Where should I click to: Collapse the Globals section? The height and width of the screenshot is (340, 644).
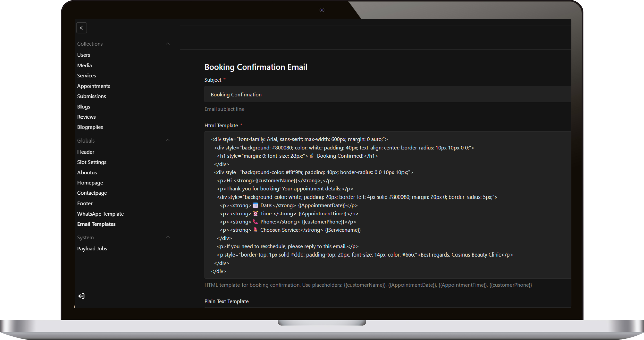click(168, 140)
